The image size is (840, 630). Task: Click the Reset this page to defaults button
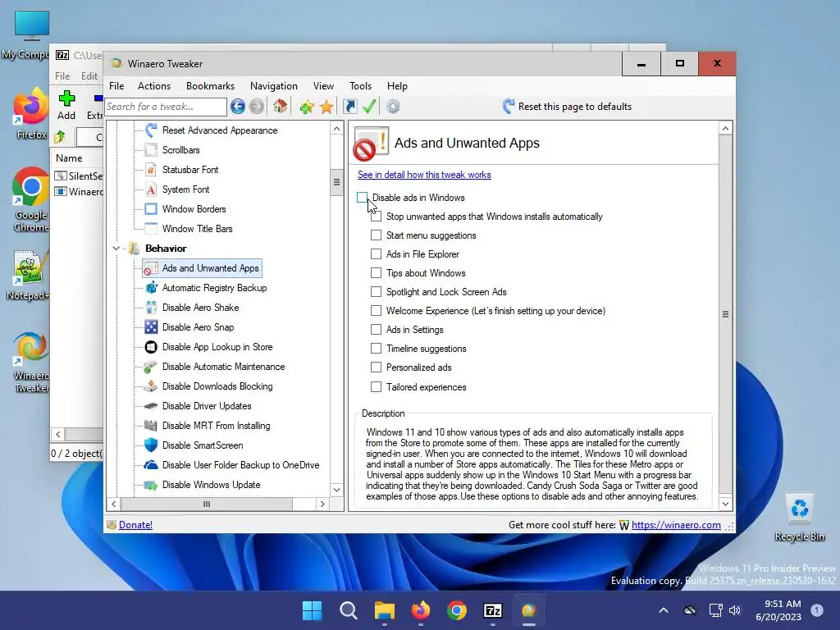[567, 107]
